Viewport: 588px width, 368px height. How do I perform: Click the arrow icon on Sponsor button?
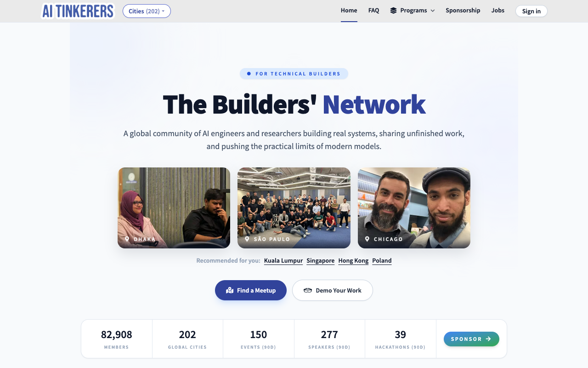coord(488,339)
